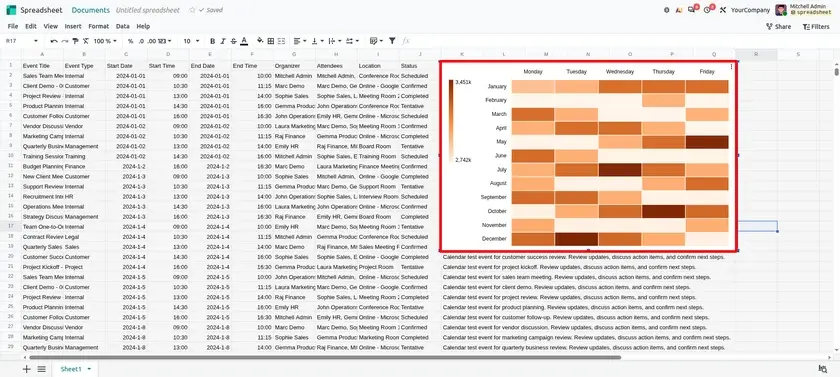Select row header 17
This screenshot has width=840, height=377.
[x=10, y=227]
